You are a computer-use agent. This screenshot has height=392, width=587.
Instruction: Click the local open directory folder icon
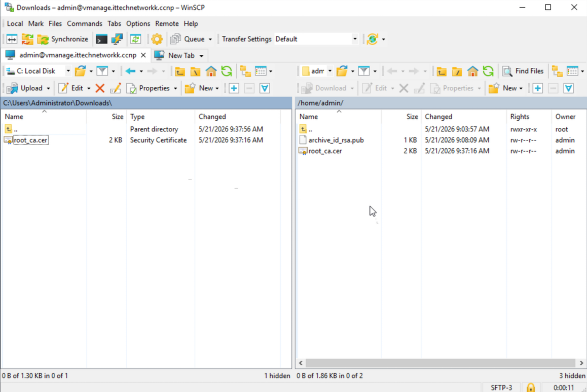(80, 71)
